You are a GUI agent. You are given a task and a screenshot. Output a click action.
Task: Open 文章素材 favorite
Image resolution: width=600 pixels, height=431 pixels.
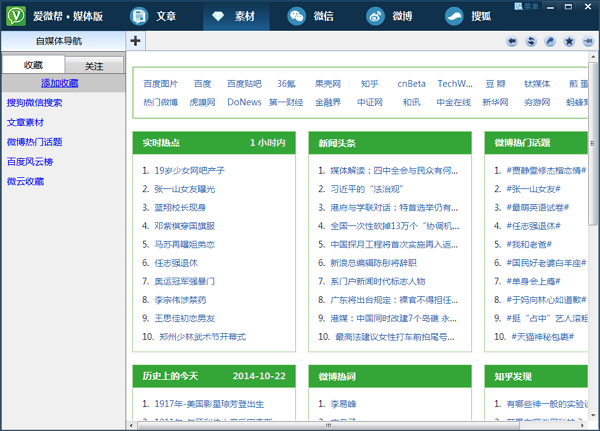point(25,122)
